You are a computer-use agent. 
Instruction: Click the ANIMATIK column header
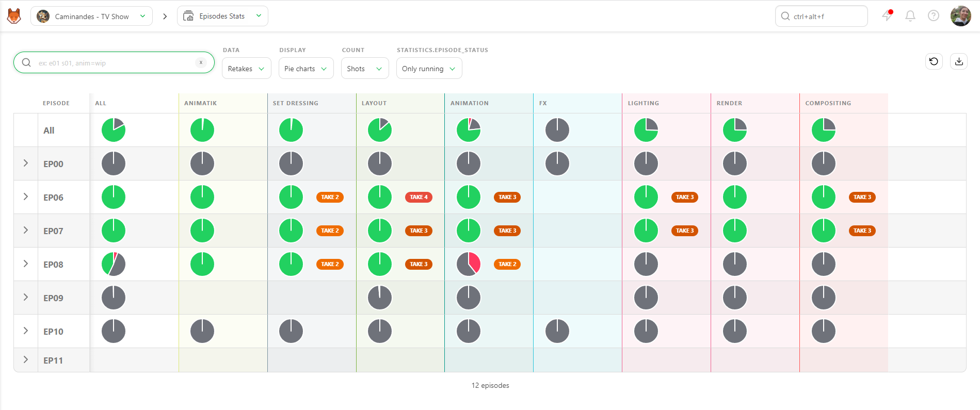click(201, 103)
